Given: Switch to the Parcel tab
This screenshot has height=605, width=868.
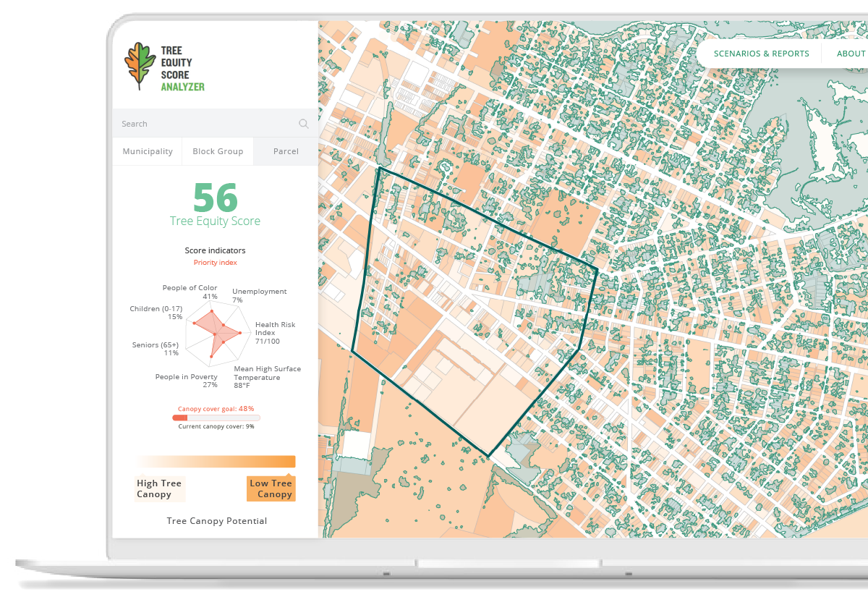Looking at the screenshot, I should pyautogui.click(x=286, y=151).
